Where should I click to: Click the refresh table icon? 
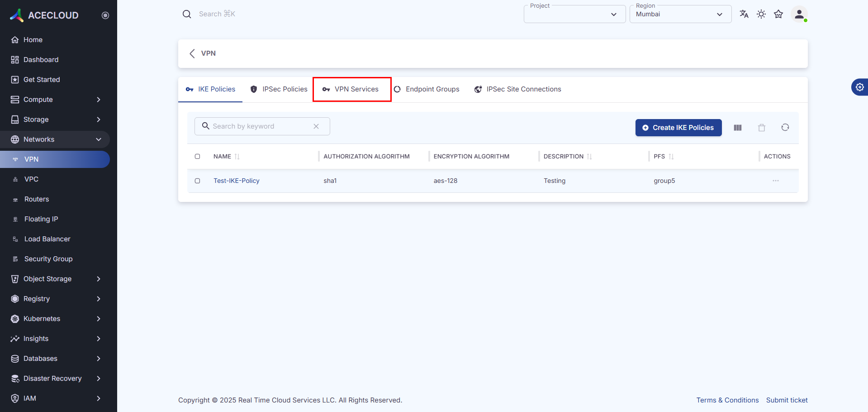tap(785, 128)
